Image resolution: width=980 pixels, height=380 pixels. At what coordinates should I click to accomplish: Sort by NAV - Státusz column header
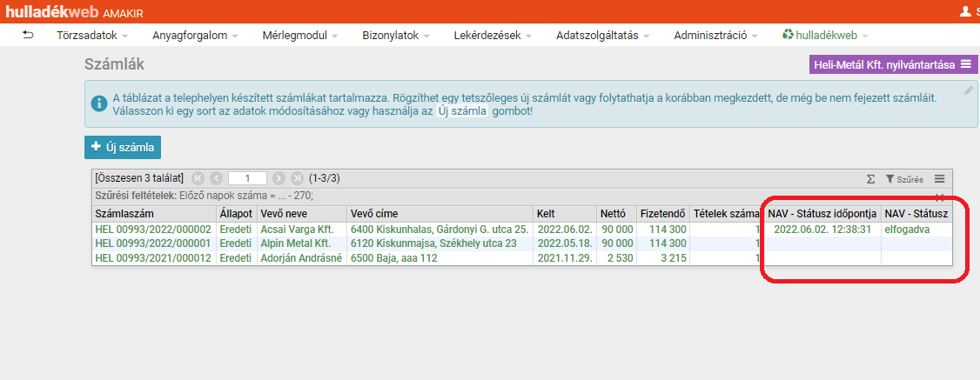tap(916, 213)
